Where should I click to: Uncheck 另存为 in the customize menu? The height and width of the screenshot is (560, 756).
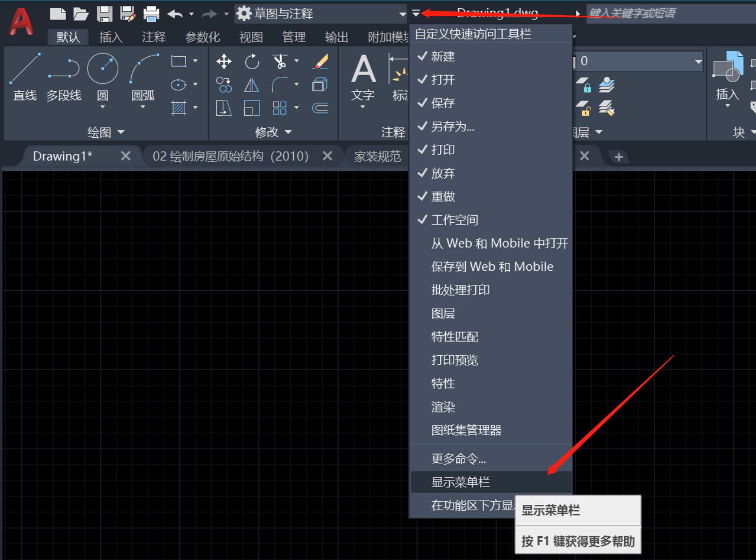pyautogui.click(x=453, y=126)
